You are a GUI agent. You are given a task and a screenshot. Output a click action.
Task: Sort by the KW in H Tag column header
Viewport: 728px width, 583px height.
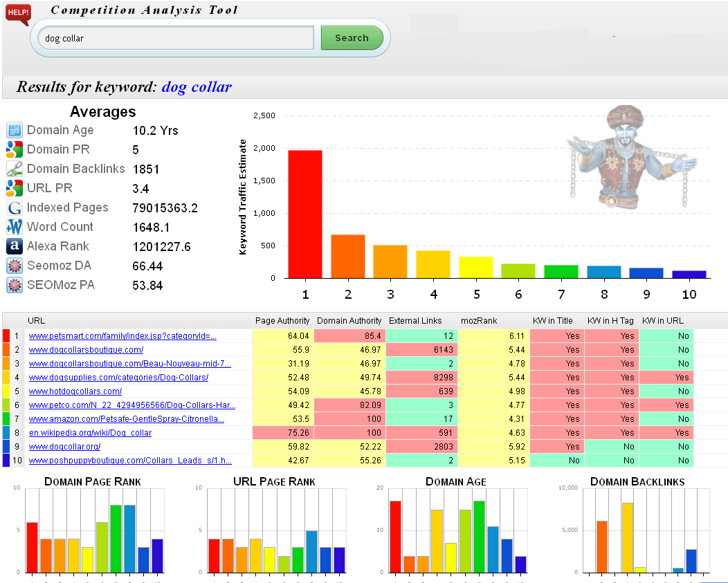pyautogui.click(x=610, y=321)
